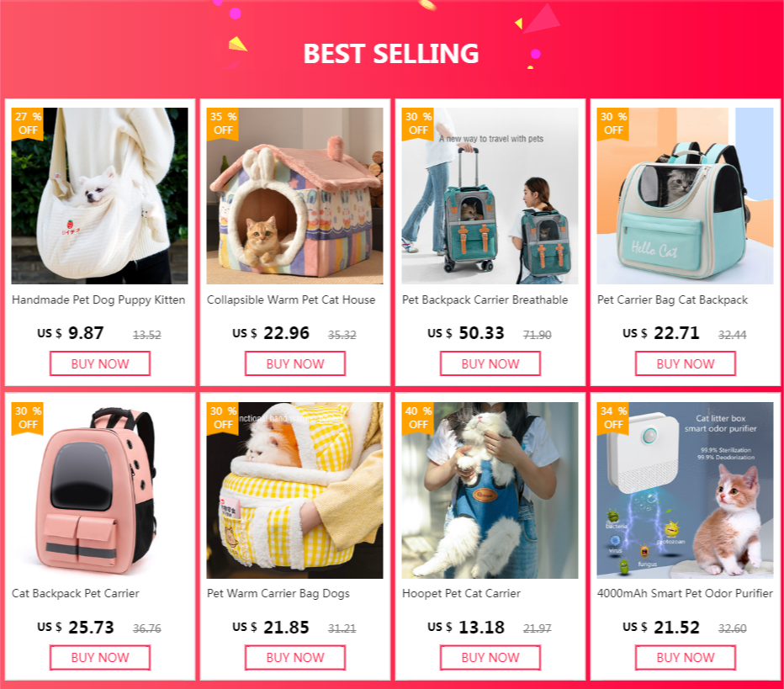Open the teal Hello Cat backpack image
This screenshot has width=784, height=689.
point(685,196)
